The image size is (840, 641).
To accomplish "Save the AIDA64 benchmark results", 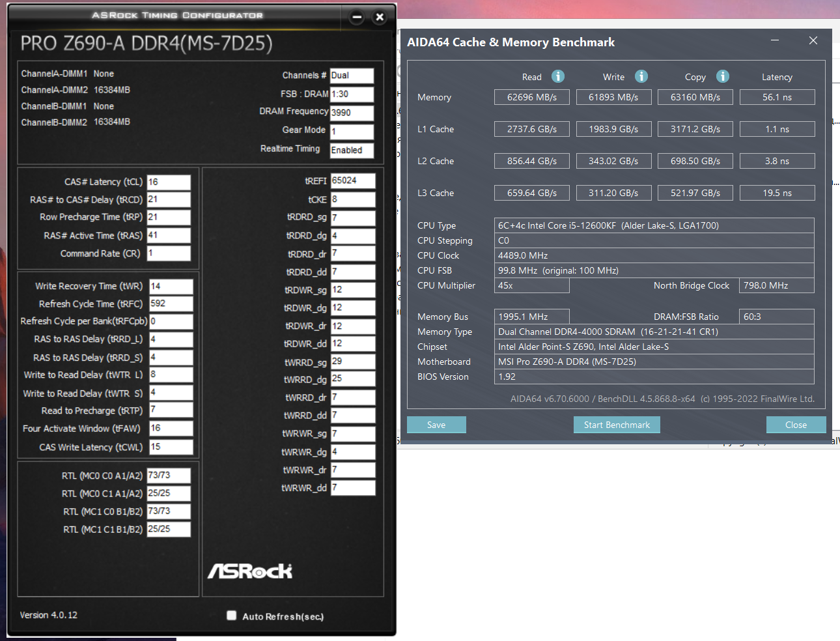I will tap(436, 425).
